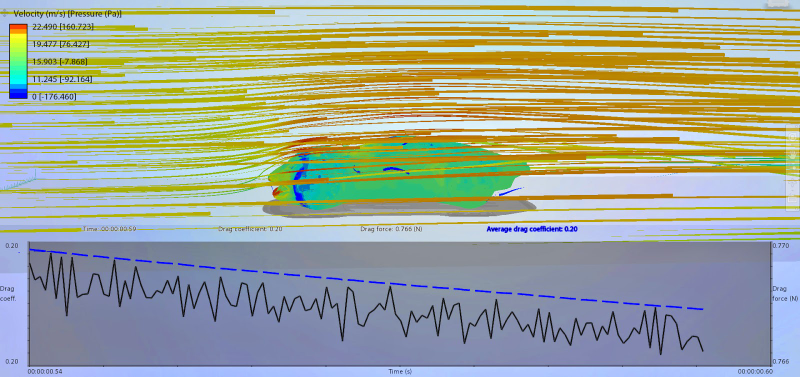Select the zoom tool in navigation bar
Viewport: 800px width, 377px height.
point(792,168)
